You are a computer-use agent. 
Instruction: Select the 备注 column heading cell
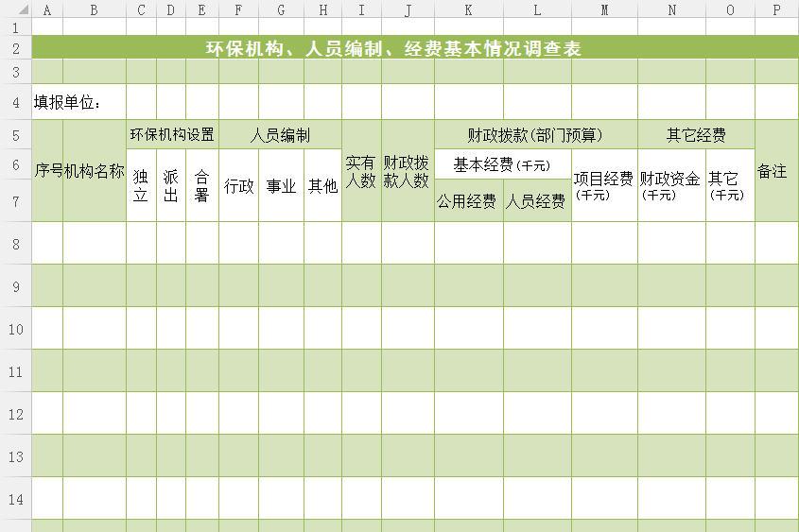(773, 172)
